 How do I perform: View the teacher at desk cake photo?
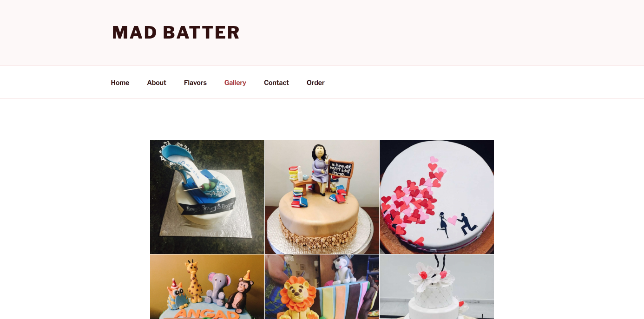[x=322, y=197]
